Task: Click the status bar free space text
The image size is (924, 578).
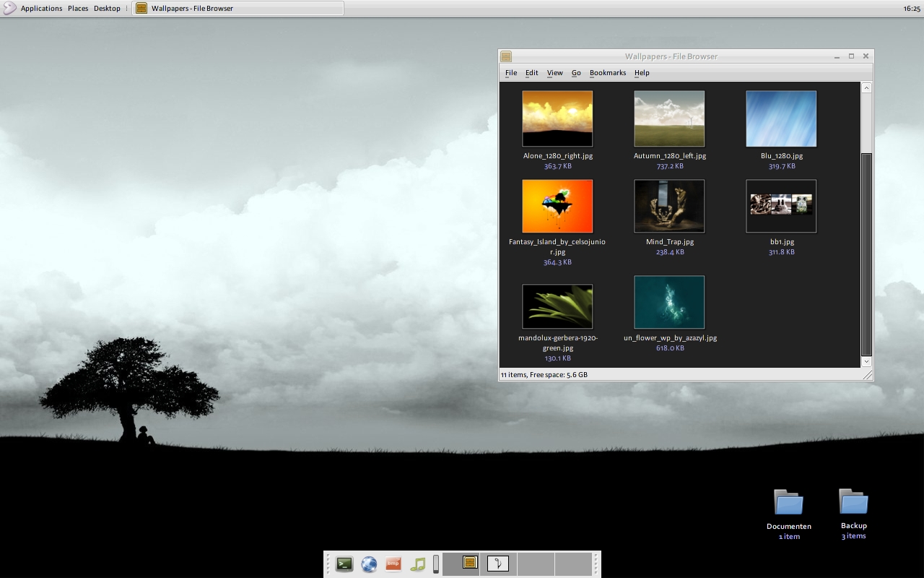Action: click(x=559, y=375)
